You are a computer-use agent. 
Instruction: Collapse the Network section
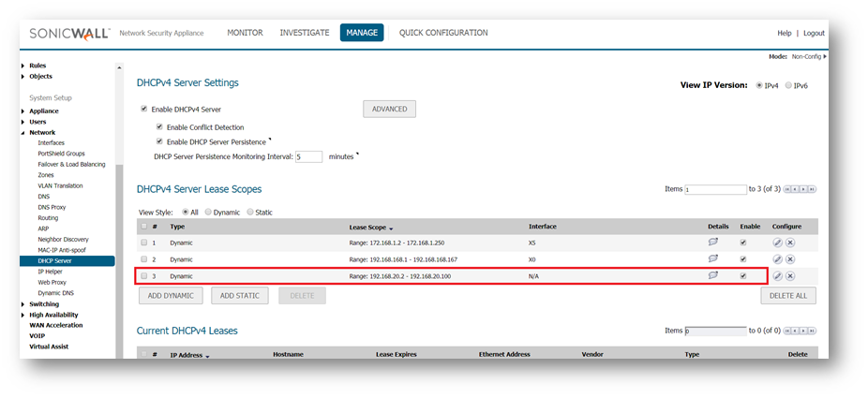pyautogui.click(x=22, y=133)
